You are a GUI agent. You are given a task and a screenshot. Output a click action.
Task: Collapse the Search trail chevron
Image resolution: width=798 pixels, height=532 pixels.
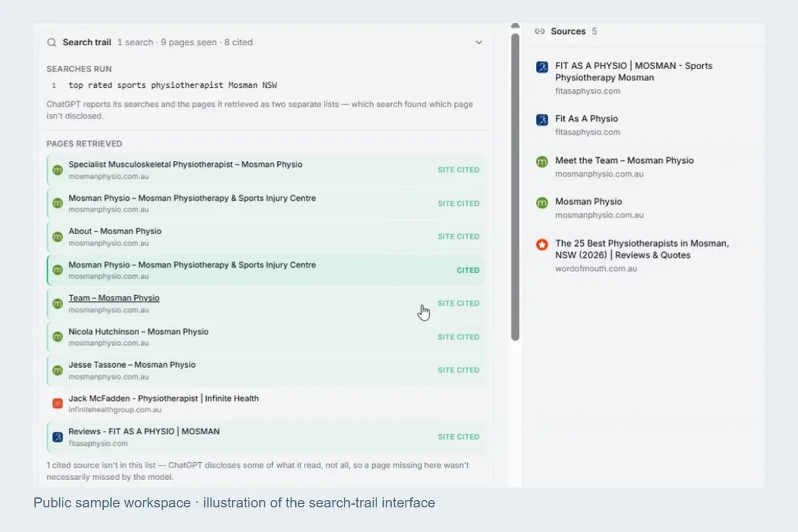tap(479, 43)
